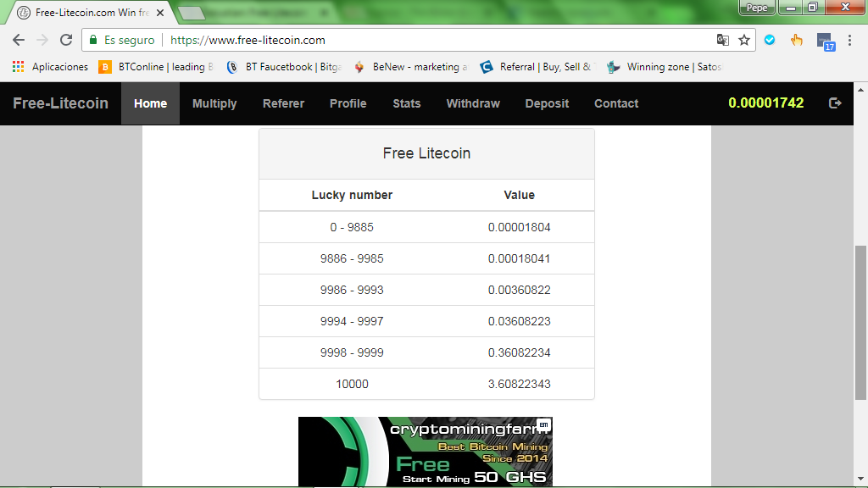Click the 9994 - 9997 range cell
This screenshot has height=488, width=868.
point(352,321)
